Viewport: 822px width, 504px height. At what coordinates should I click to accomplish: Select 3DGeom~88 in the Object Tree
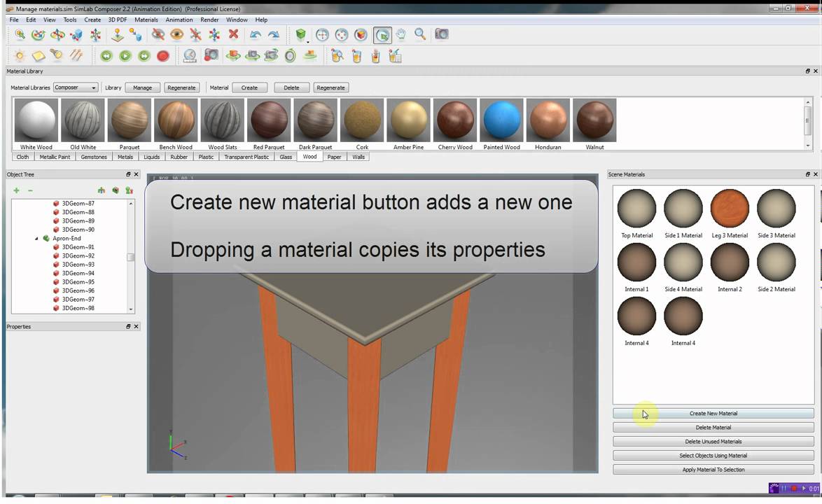pyautogui.click(x=78, y=212)
